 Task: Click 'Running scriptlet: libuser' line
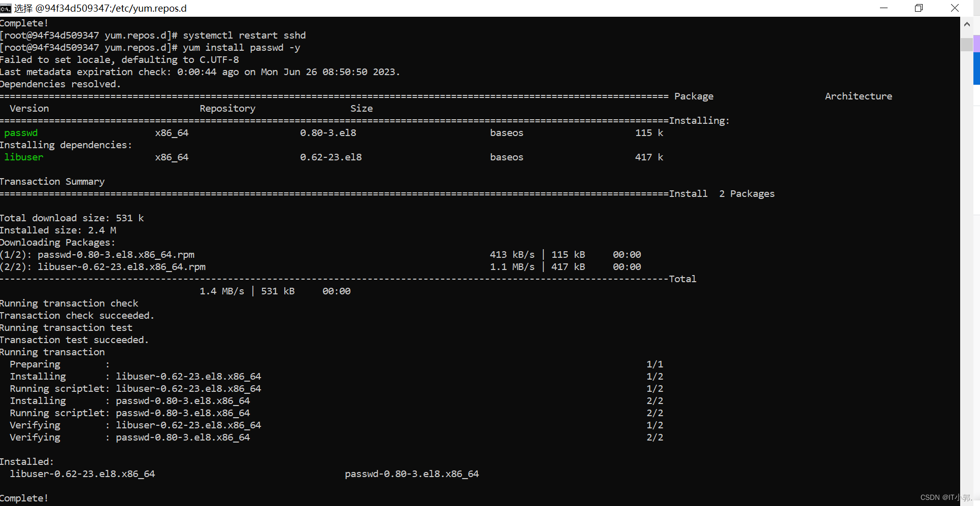point(336,388)
